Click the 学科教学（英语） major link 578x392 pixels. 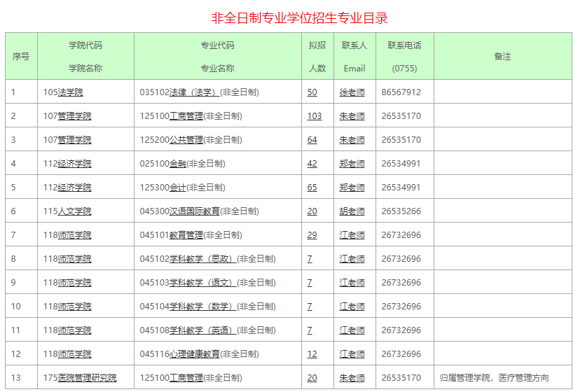202,330
